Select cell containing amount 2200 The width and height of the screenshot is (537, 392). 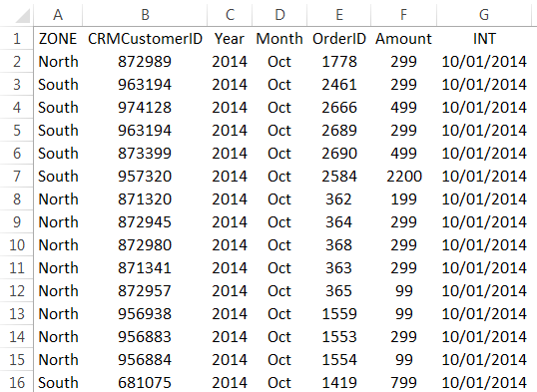point(404,177)
